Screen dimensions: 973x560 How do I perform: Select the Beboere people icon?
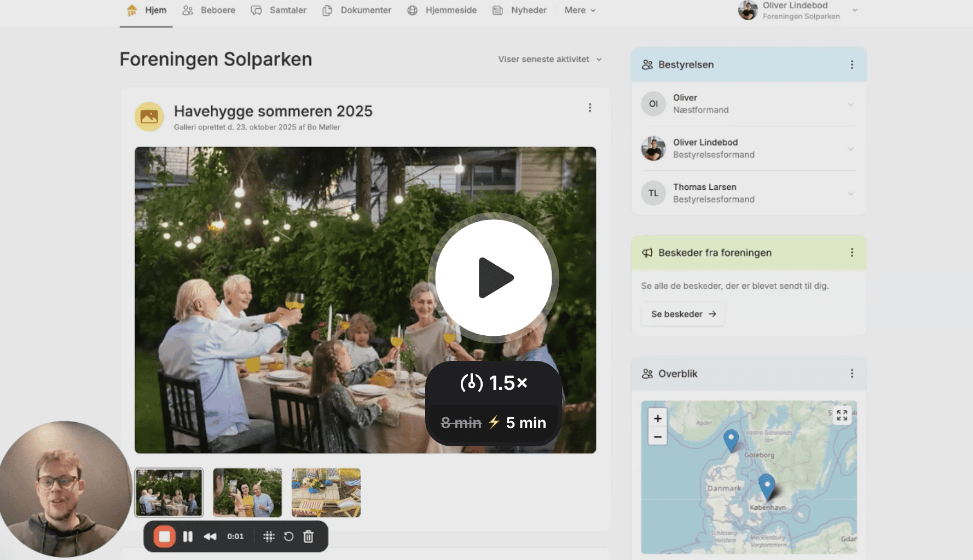pyautogui.click(x=188, y=10)
